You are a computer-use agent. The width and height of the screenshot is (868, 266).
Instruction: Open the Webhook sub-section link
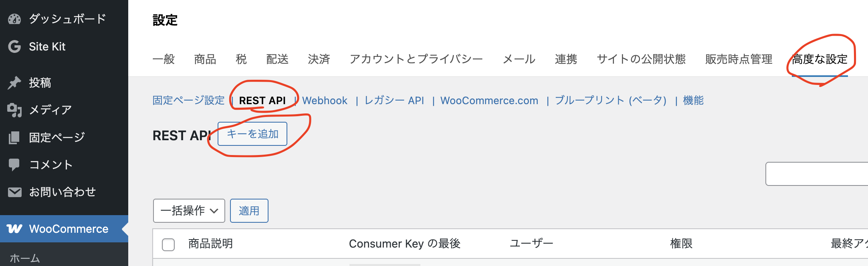tap(325, 101)
